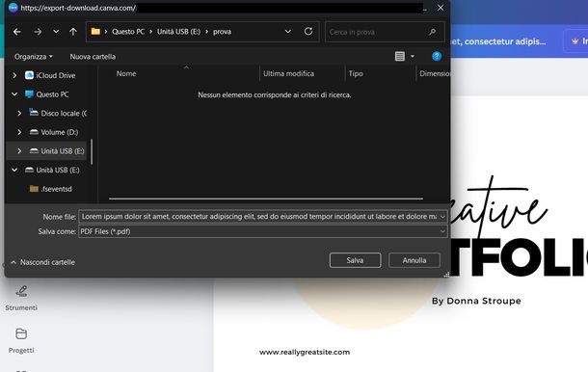Create a folder with Nuova cartella

(x=93, y=57)
